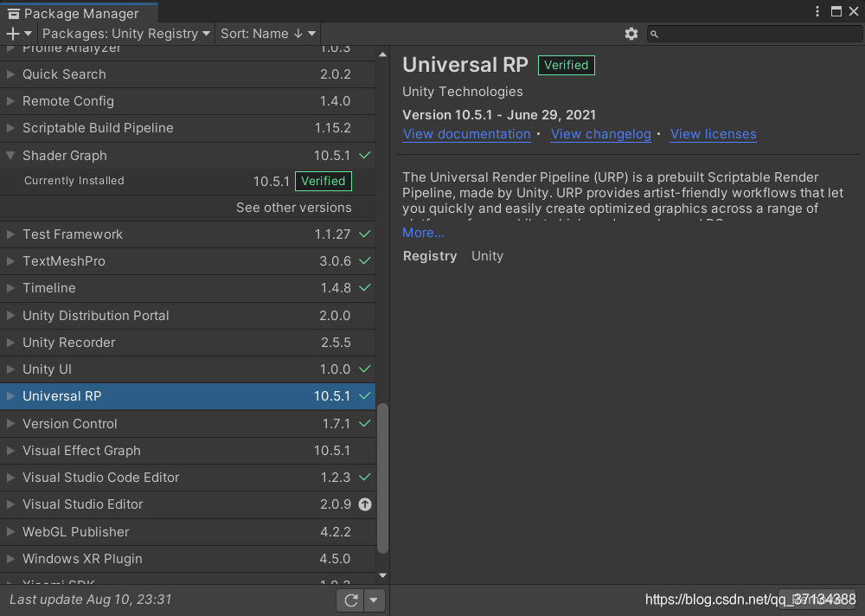Click the TextMeshPro installed checkmark
Viewport: 865px width, 616px height.
coord(365,260)
